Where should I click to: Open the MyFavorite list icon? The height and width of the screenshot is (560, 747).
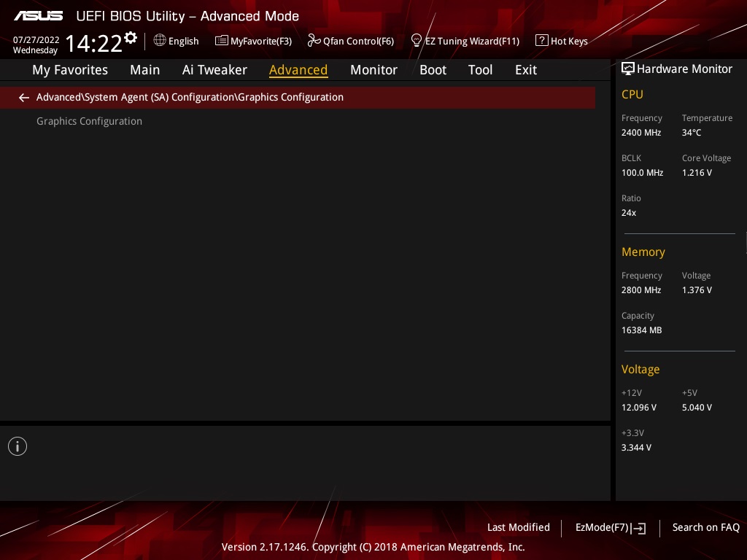[x=222, y=41]
